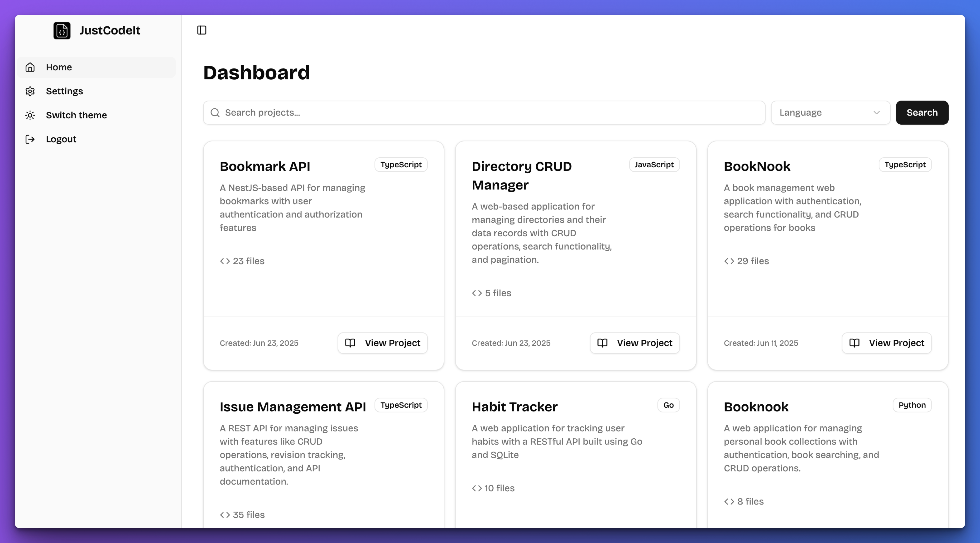This screenshot has height=543, width=980.
Task: Go to Home in sidebar
Action: pos(96,67)
